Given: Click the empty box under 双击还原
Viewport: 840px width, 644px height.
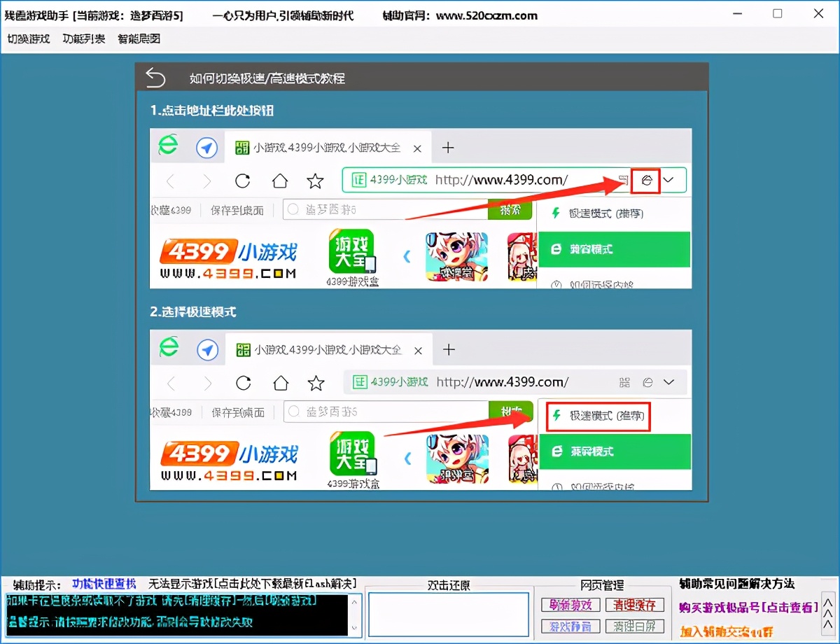Looking at the screenshot, I should tap(449, 614).
